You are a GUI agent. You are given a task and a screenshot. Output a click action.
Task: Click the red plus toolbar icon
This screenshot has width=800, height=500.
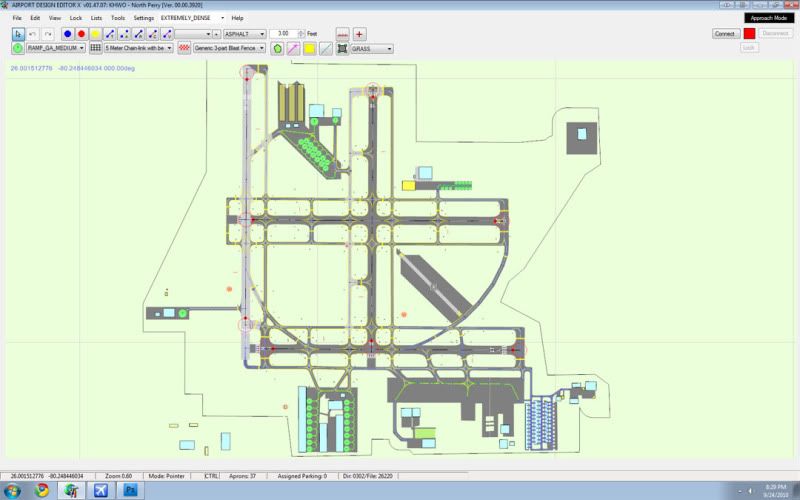[359, 34]
